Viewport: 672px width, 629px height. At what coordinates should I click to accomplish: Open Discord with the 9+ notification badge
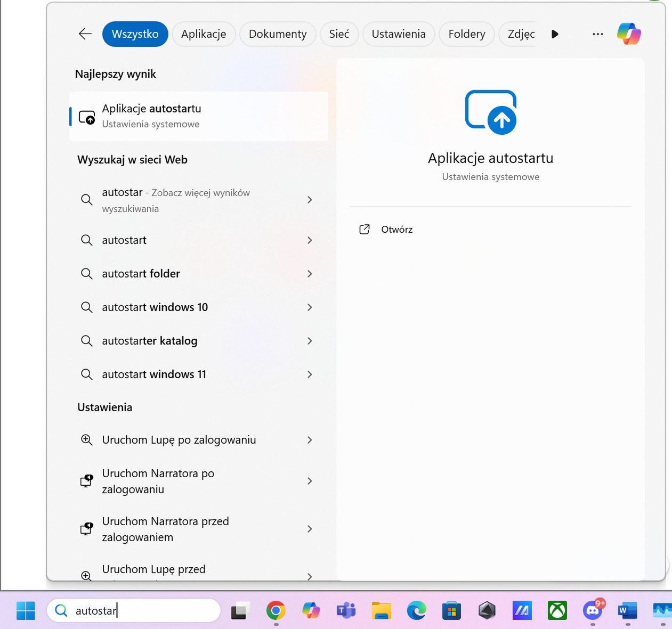coord(593,610)
